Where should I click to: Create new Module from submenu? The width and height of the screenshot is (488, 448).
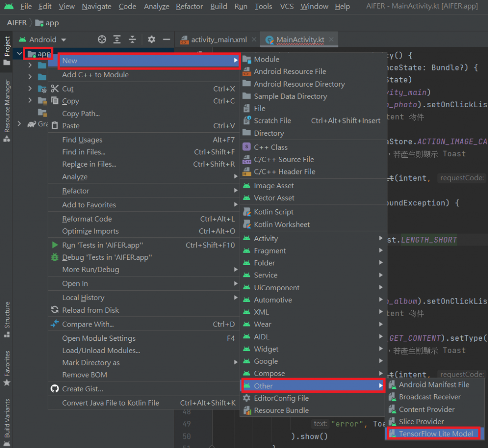(x=313, y=59)
